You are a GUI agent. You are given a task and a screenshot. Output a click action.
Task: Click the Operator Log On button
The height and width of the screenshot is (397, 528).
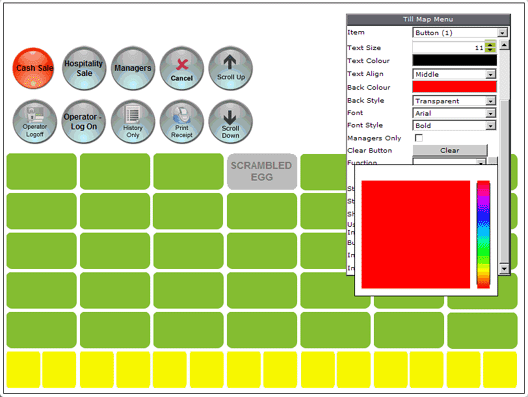click(x=84, y=122)
